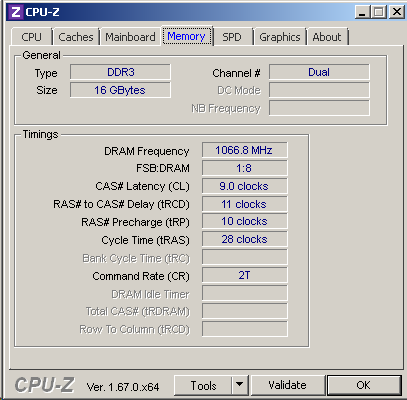407x400 pixels.
Task: Open the Graphics tab
Action: coord(280,37)
